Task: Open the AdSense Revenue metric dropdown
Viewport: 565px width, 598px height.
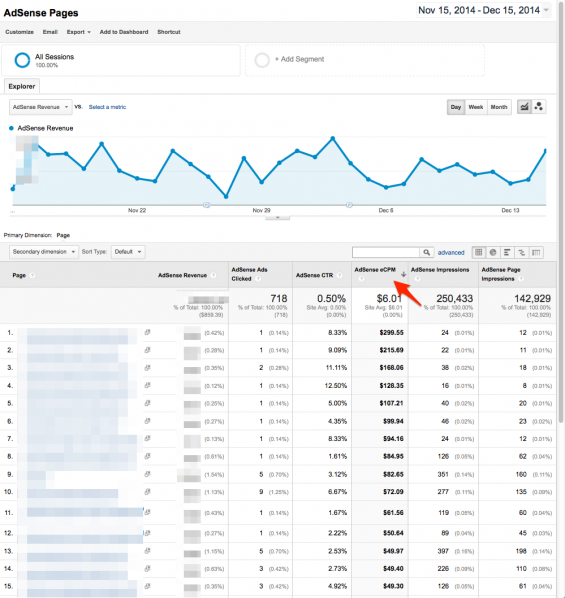Action: coord(40,107)
